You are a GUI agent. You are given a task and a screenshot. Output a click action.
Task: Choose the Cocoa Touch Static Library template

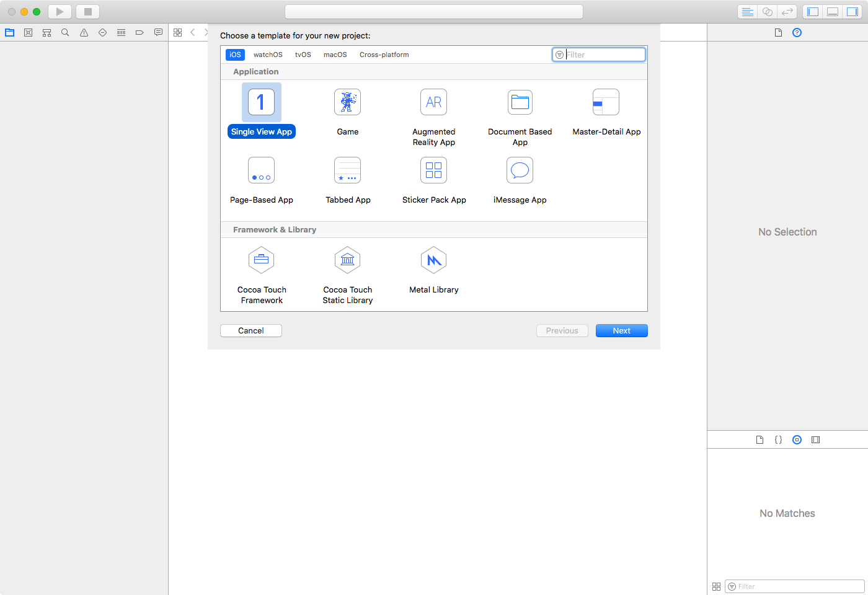coord(348,275)
